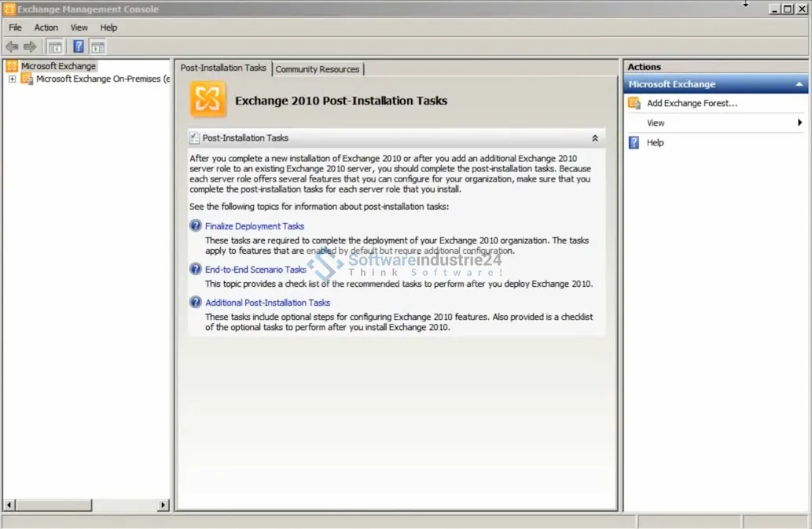Open the Additional Post-Installation Tasks link
This screenshot has width=812, height=529.
(267, 303)
